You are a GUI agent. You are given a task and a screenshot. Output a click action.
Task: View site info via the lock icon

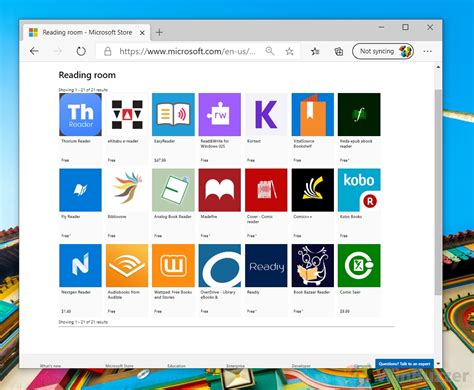[x=107, y=51]
